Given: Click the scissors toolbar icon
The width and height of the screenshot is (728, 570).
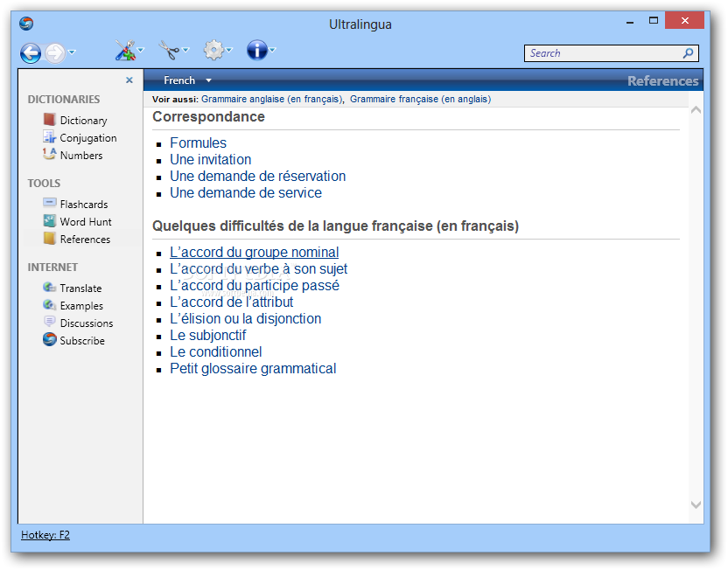Looking at the screenshot, I should pyautogui.click(x=169, y=50).
